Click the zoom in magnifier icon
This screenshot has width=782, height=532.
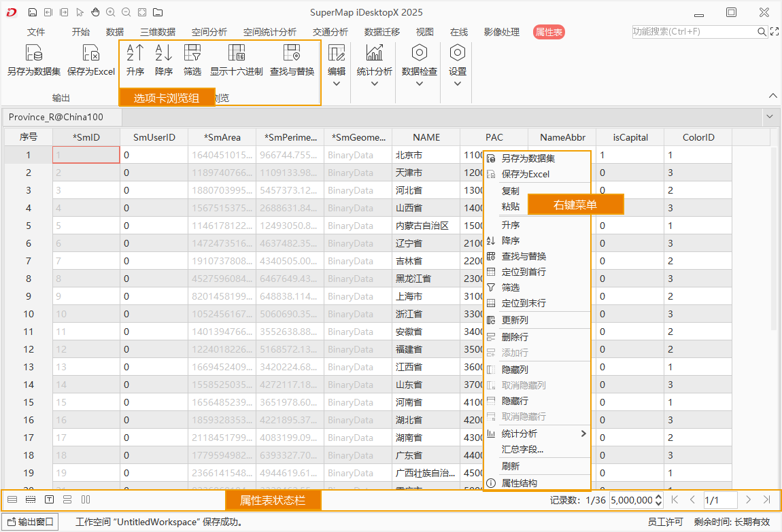click(111, 12)
